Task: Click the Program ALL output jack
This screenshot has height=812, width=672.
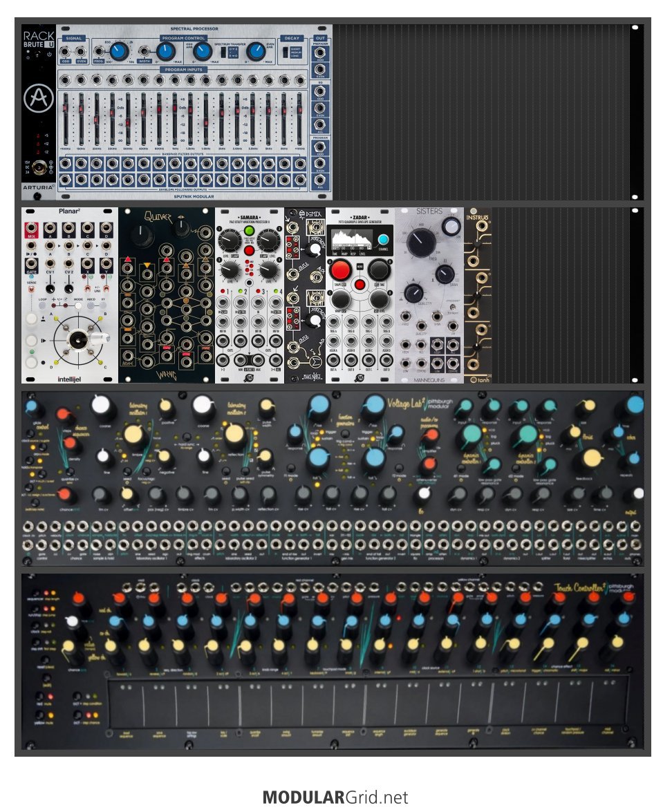Action: click(x=320, y=179)
